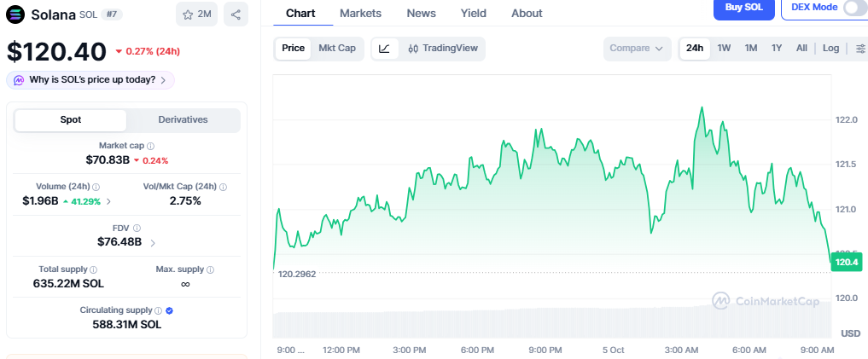Open the About tab
Viewport: 868px width, 359px height.
tap(527, 14)
